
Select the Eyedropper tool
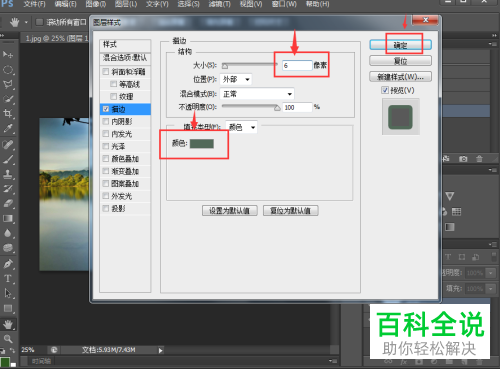pyautogui.click(x=8, y=128)
